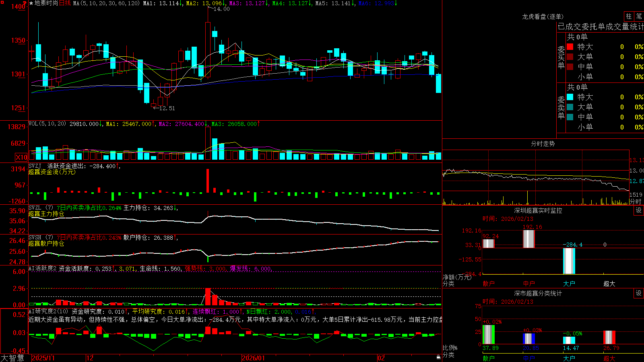The image size is (644, 362).
Task: Click 时间: 2026/02/13 in 实时监控 panel
Action: click(x=508, y=219)
